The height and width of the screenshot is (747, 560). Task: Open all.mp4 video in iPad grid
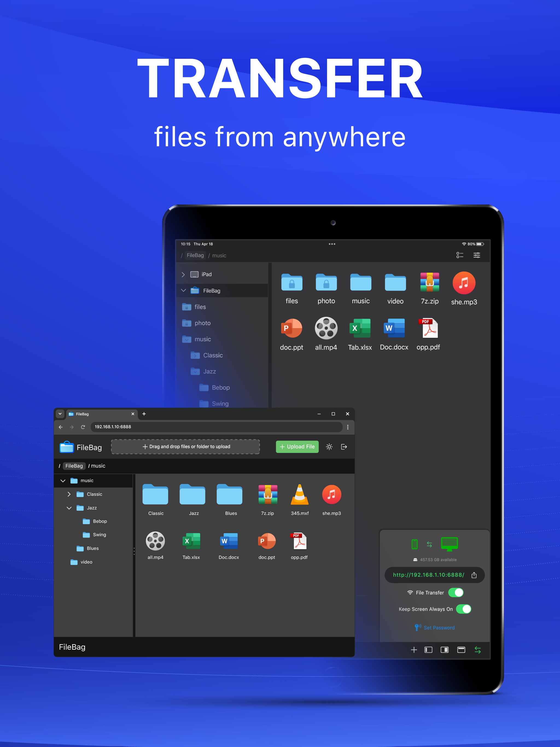326,334
